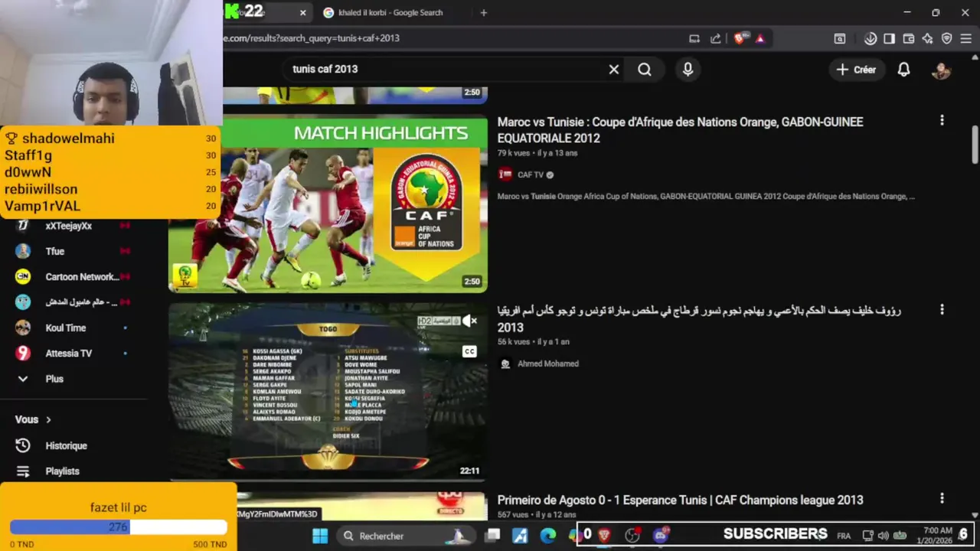The height and width of the screenshot is (551, 980).
Task: Open OBS Studio icon in taskbar
Action: (x=632, y=536)
